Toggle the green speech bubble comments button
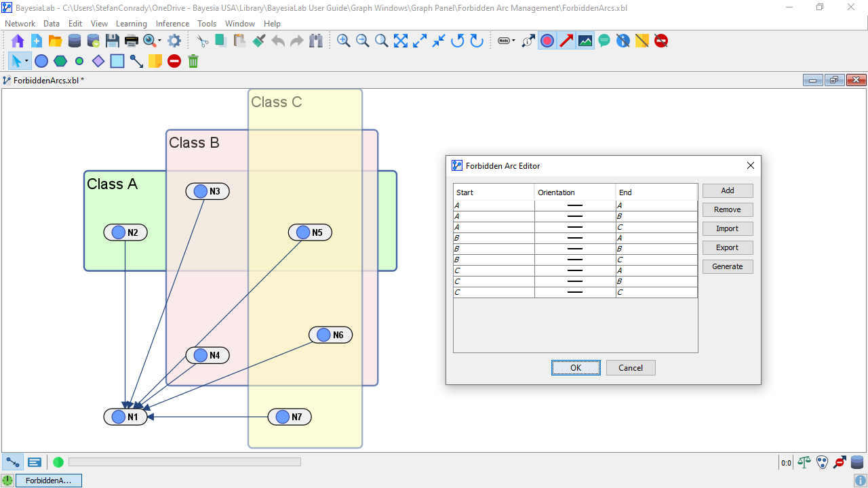The image size is (868, 488). 604,41
